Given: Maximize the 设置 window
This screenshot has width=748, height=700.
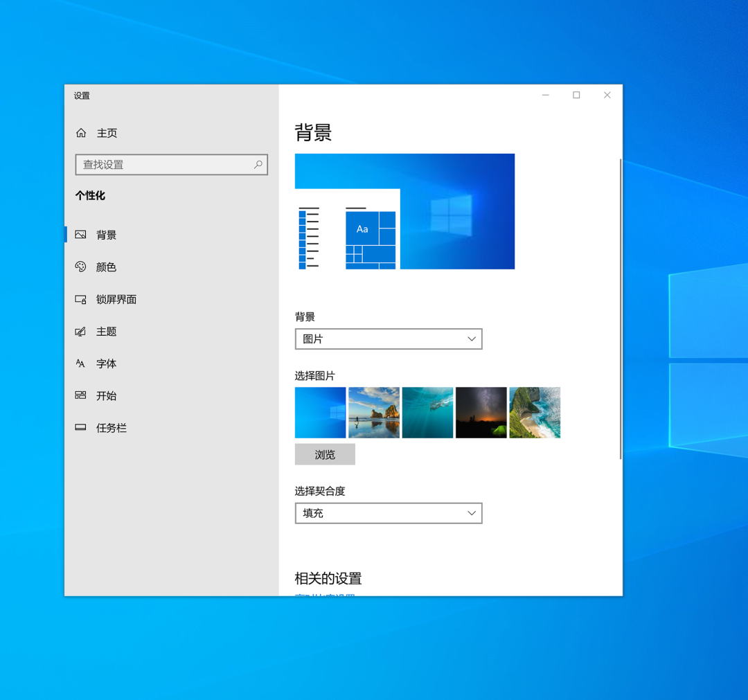Looking at the screenshot, I should point(576,95).
